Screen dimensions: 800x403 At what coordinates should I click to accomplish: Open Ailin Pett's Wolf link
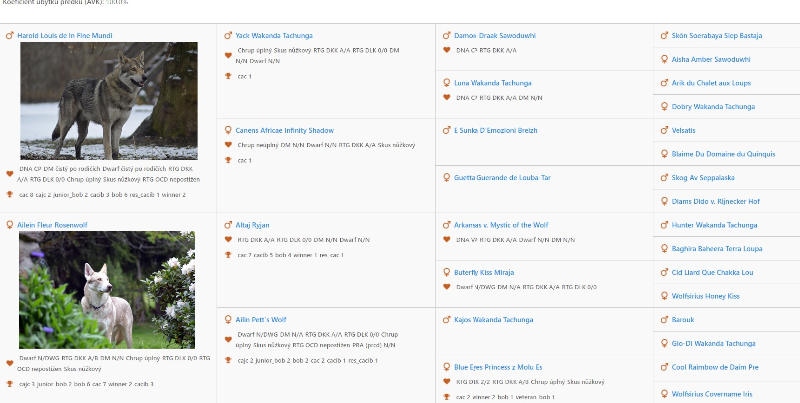click(x=261, y=320)
